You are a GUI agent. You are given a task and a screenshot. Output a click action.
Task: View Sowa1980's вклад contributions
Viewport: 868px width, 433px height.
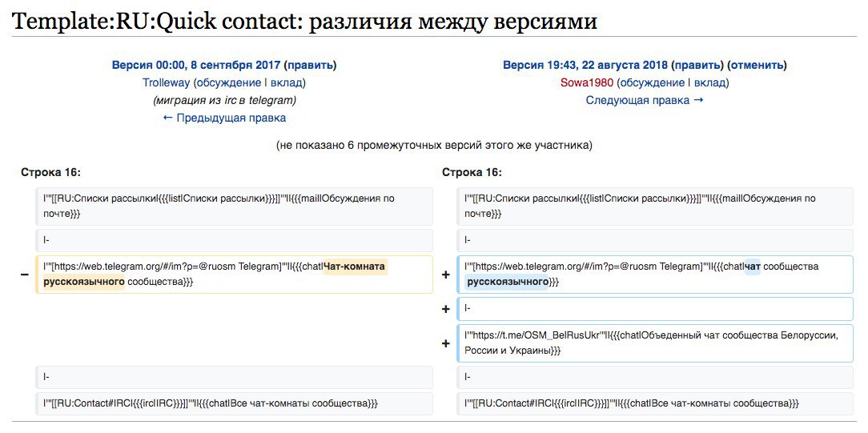pos(709,82)
